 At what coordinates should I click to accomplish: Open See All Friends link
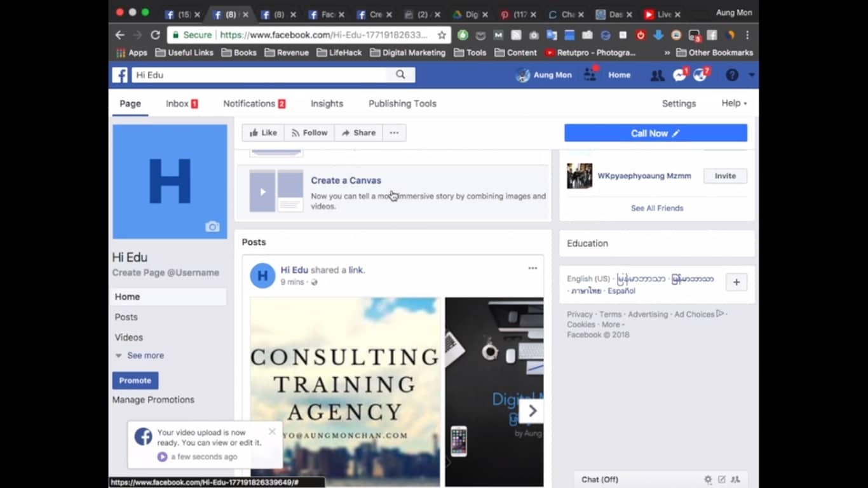(657, 208)
